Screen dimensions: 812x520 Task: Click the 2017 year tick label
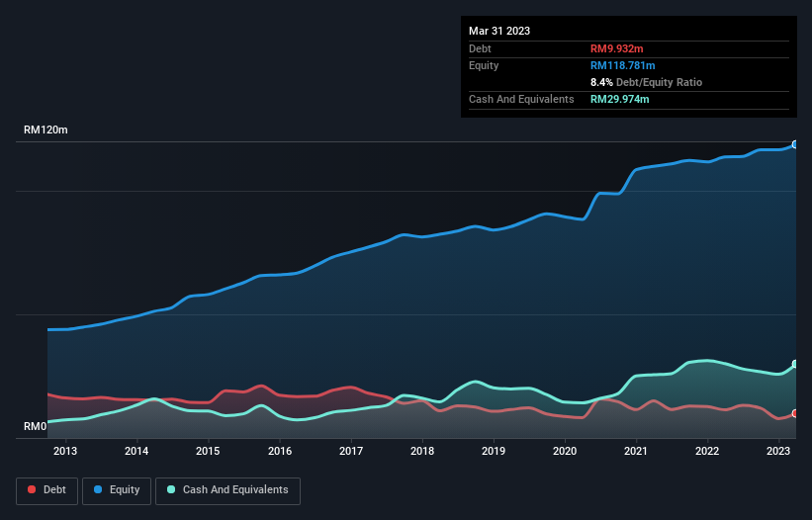pos(350,452)
